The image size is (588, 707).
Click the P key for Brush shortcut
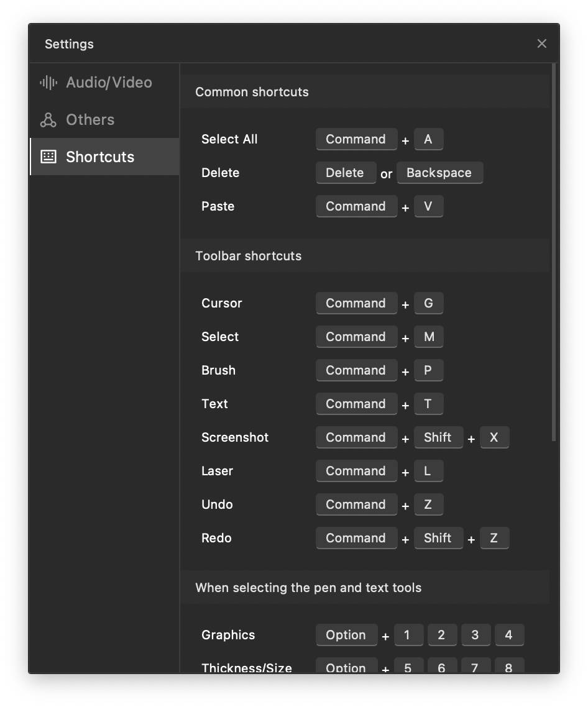coord(428,370)
